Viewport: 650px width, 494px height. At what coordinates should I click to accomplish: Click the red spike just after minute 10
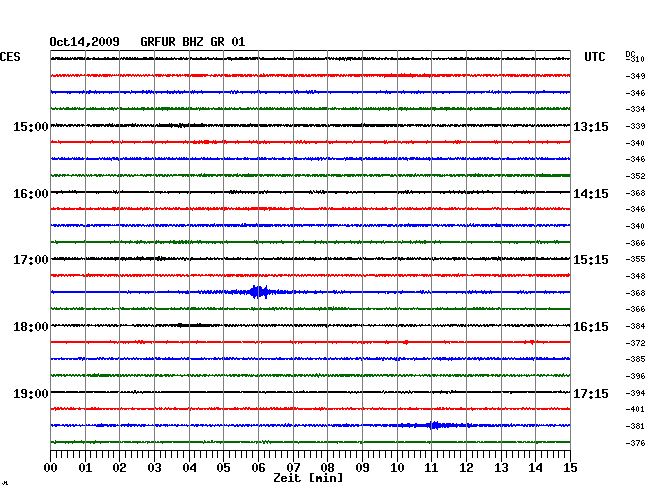pos(406,342)
